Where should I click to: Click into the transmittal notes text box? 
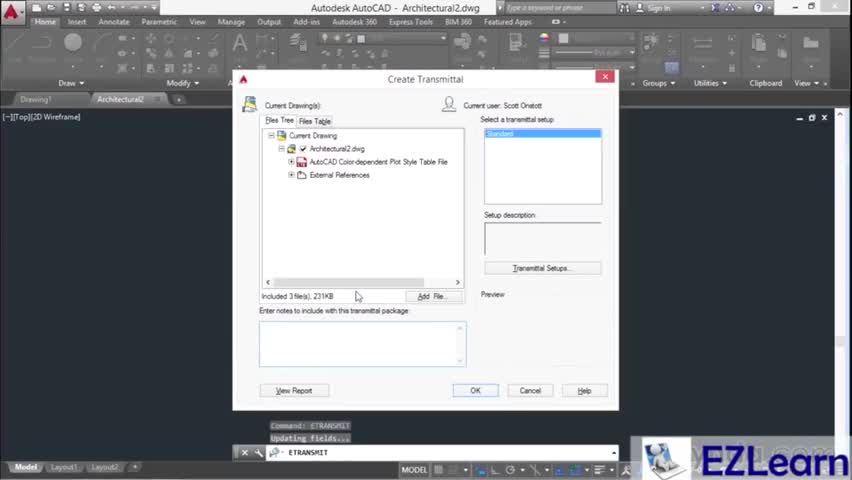[362, 344]
